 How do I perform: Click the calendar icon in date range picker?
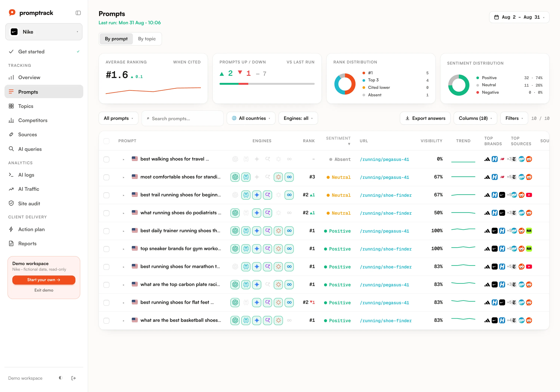coord(496,17)
